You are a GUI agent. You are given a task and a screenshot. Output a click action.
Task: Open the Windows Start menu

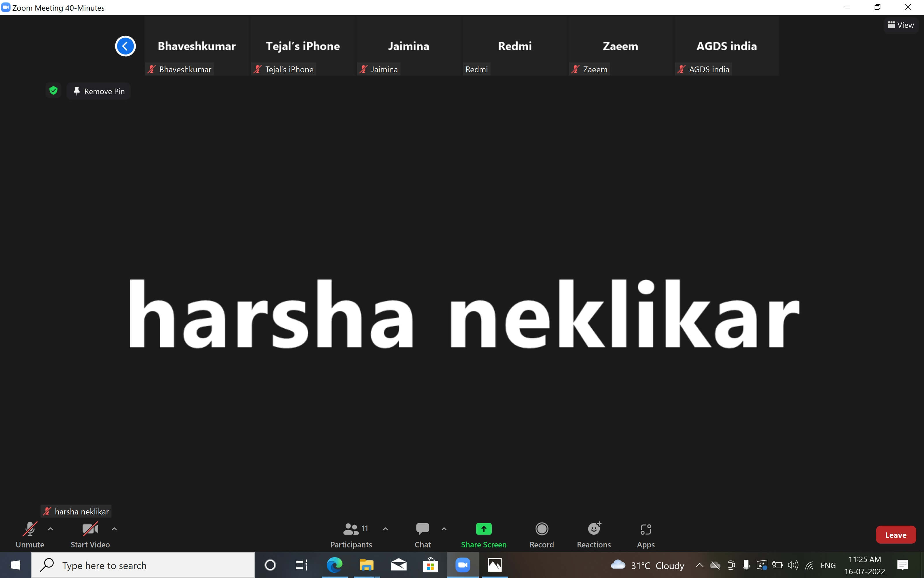click(x=15, y=565)
